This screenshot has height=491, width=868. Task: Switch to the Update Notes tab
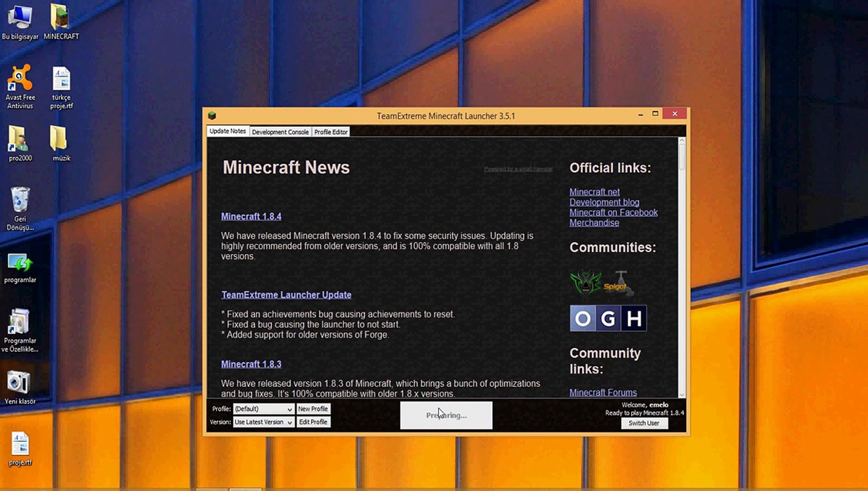228,131
